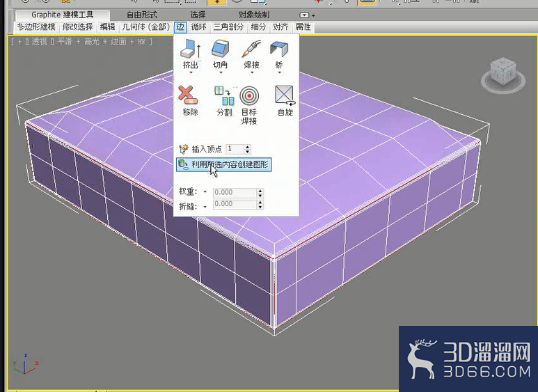This screenshot has width=538, height=392.
Task: Select the 切角 (Chamfer) tool icon
Action: pyautogui.click(x=220, y=49)
